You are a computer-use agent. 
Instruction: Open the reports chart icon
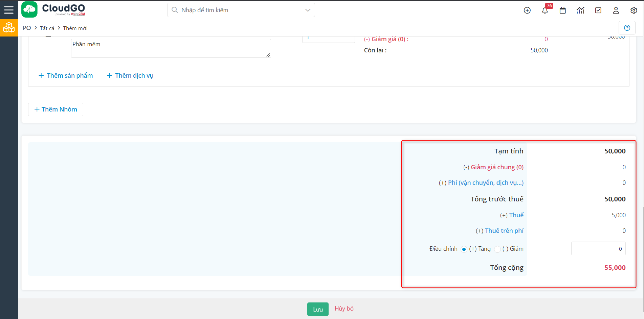click(580, 10)
